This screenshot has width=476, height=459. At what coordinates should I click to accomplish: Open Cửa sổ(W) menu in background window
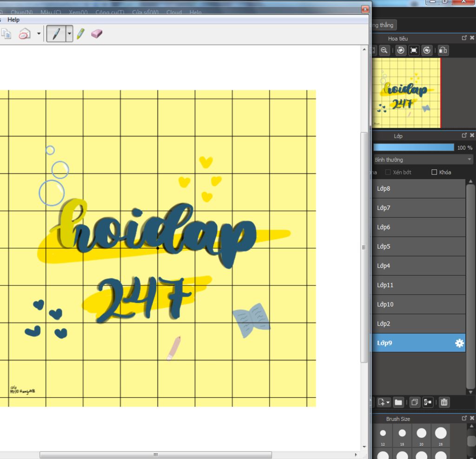(145, 12)
